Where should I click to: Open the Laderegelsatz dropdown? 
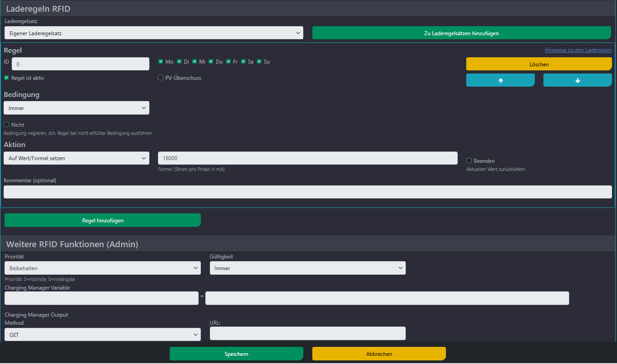153,33
